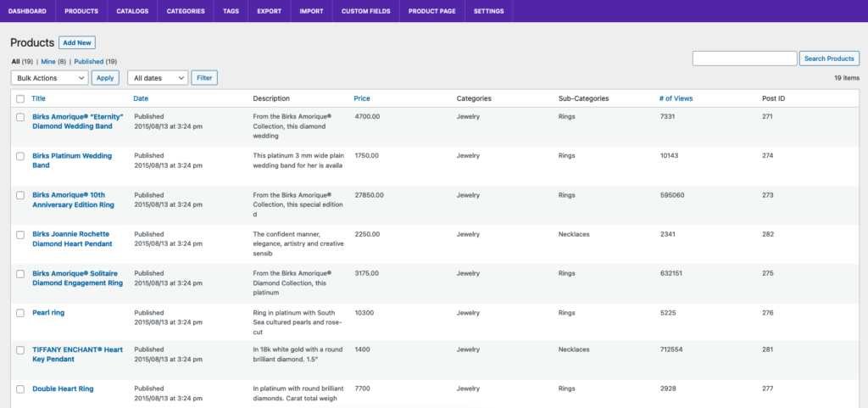Screen dimensions: 868x408
Task: Click the 19 items count text
Action: pyautogui.click(x=847, y=78)
